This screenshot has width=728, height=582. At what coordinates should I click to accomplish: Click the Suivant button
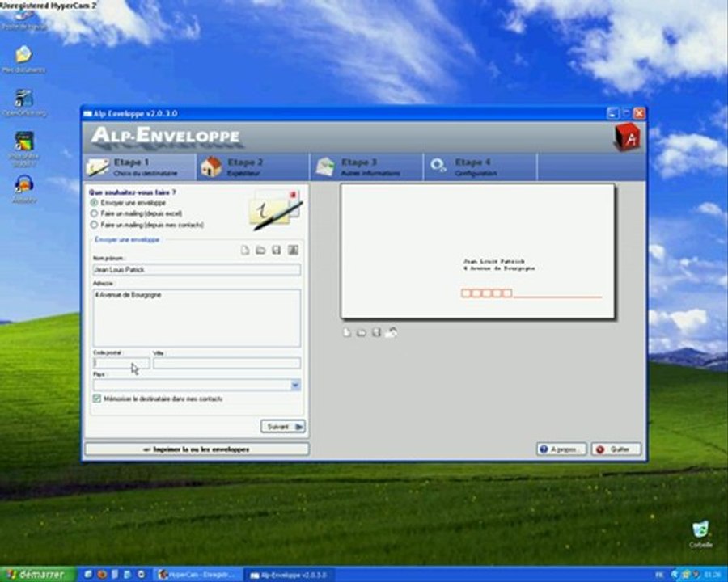(x=283, y=427)
